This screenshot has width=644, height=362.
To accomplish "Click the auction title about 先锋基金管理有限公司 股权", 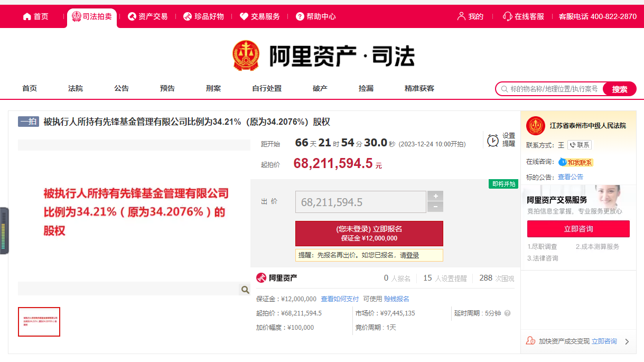I will pyautogui.click(x=186, y=122).
